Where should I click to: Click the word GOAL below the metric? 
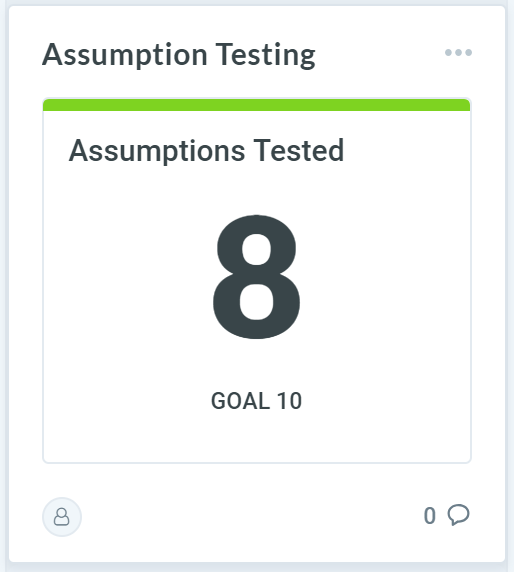point(240,401)
